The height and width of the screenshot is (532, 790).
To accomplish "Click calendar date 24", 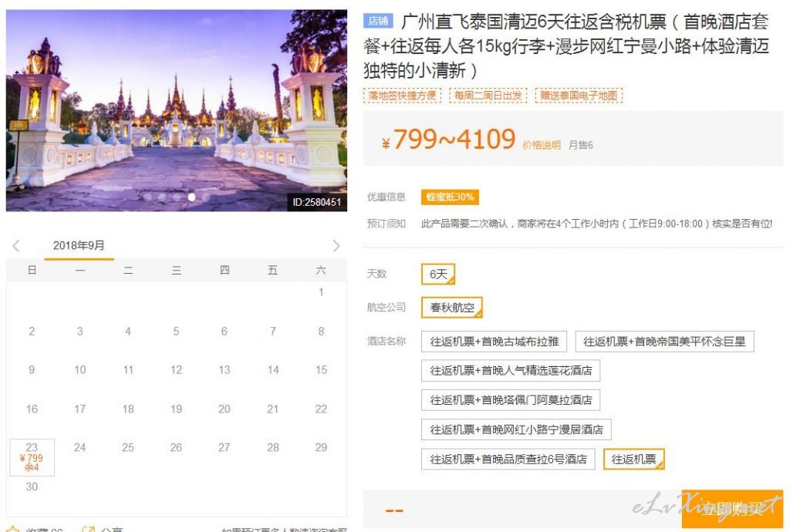I will [79, 447].
